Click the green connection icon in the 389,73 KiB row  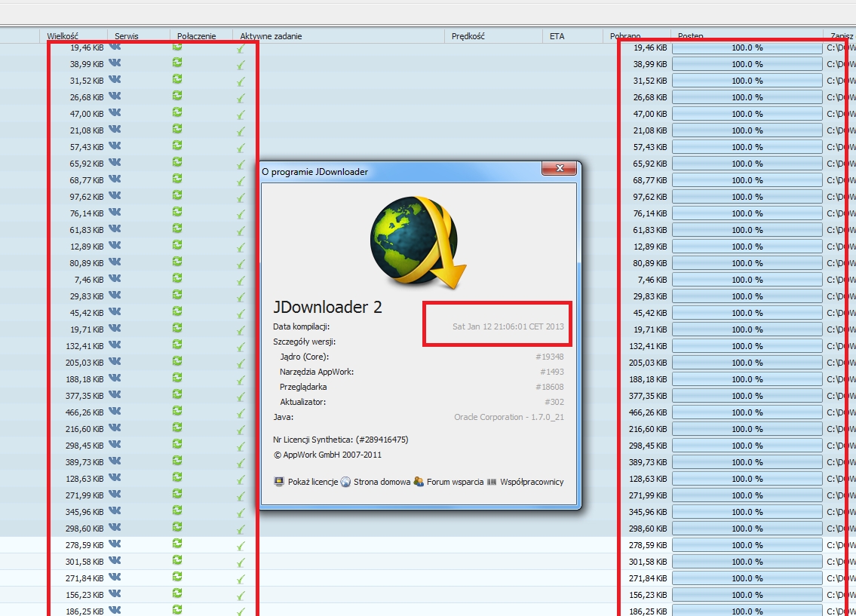click(x=177, y=461)
